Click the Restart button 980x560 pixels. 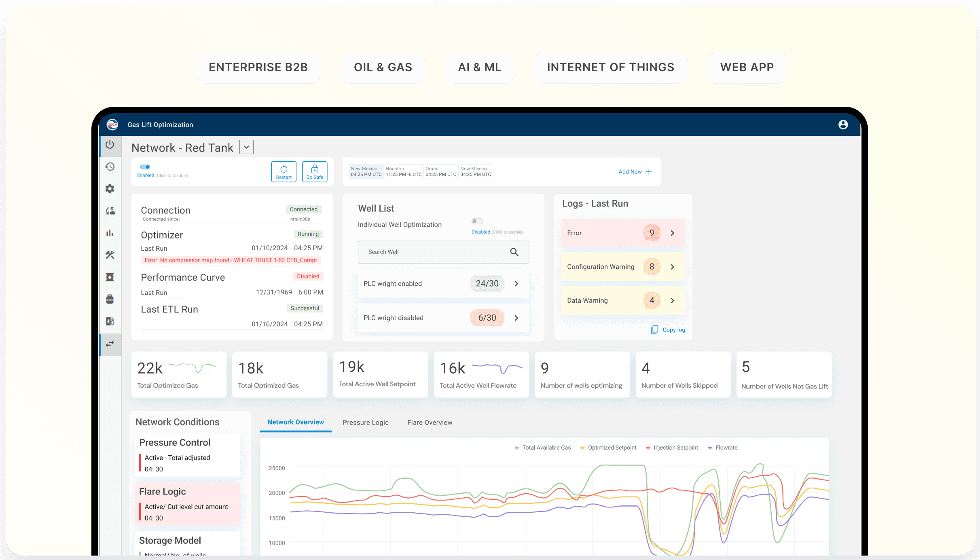click(284, 172)
